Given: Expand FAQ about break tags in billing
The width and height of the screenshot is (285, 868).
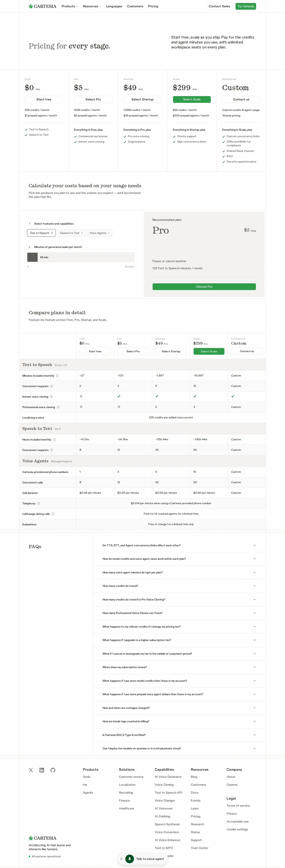Looking at the screenshot, I should pos(179,721).
